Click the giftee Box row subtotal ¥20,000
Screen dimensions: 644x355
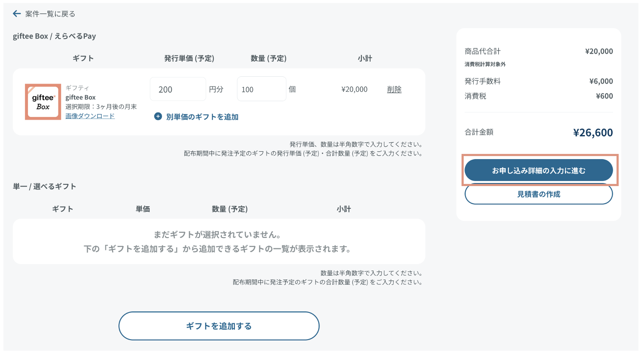click(354, 89)
